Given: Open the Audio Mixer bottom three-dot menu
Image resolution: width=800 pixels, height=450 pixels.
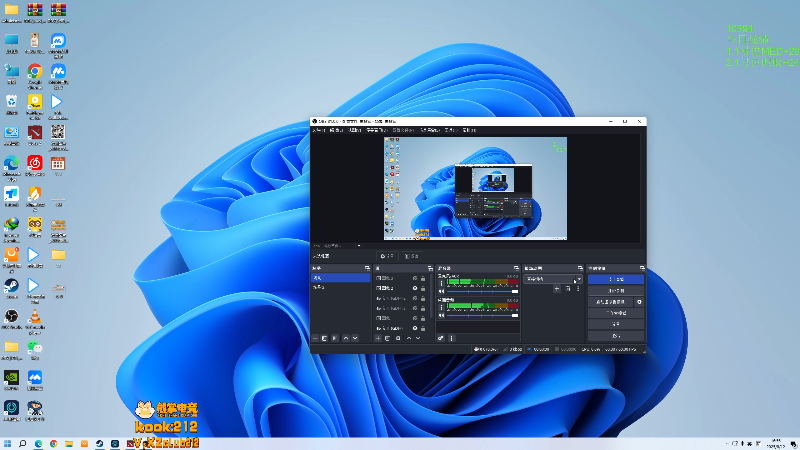Looking at the screenshot, I should [x=452, y=338].
